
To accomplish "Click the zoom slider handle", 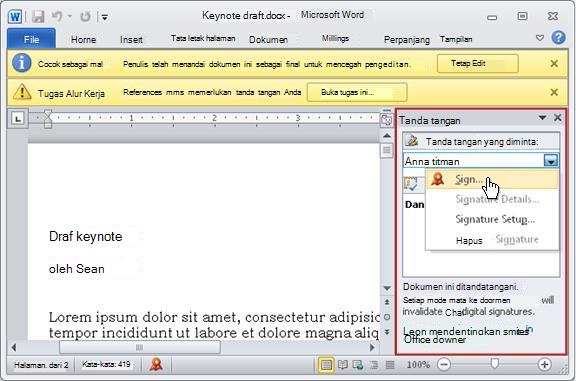I will 495,364.
